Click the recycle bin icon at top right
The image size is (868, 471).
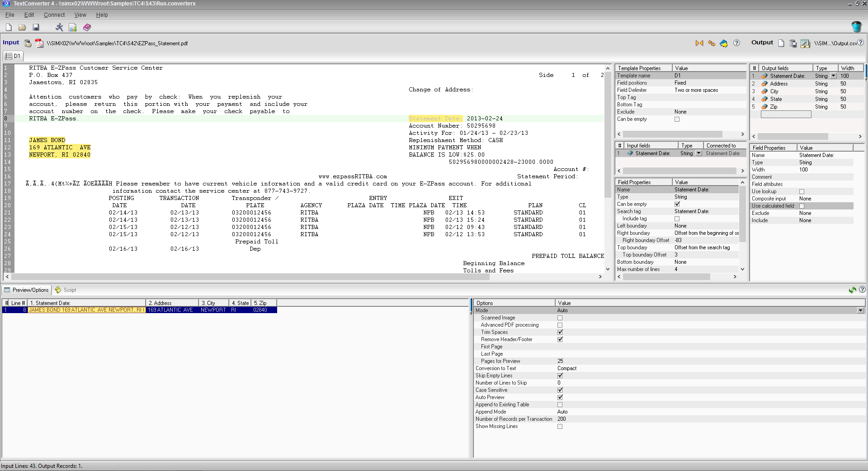pos(856,27)
